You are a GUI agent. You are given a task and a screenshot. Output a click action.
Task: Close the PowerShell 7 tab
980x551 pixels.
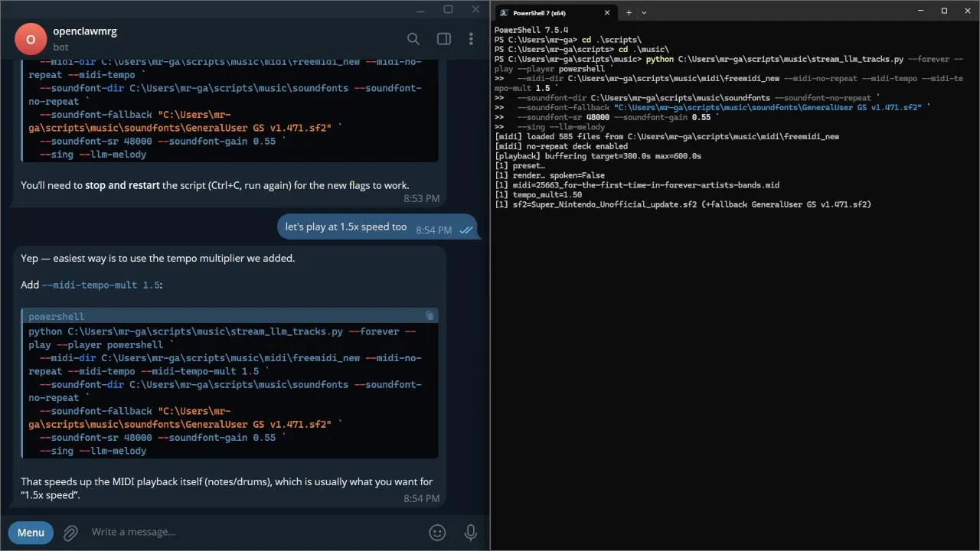(607, 12)
